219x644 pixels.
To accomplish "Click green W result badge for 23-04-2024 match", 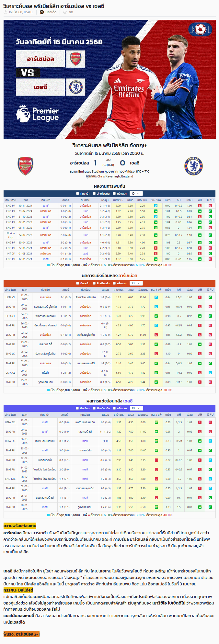I will click(x=156, y=211).
